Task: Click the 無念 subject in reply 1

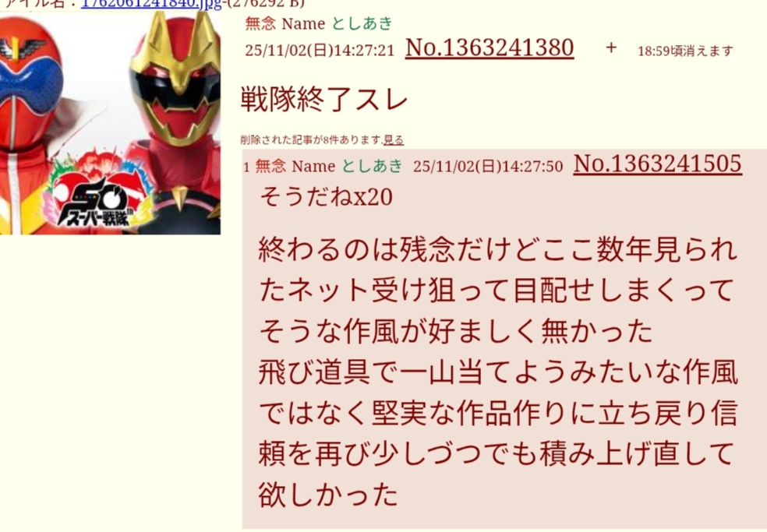Action: (x=270, y=166)
